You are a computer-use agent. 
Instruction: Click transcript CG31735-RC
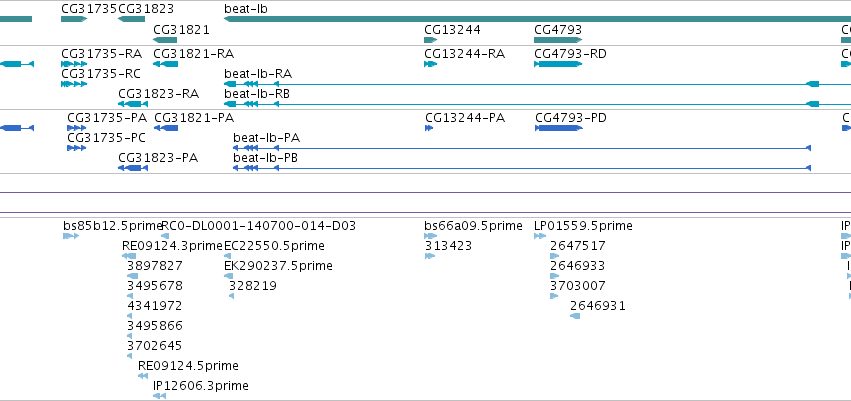[74, 84]
